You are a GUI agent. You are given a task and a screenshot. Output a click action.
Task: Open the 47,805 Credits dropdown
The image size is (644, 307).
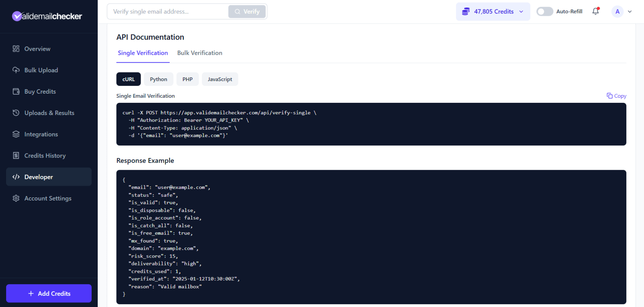click(493, 11)
